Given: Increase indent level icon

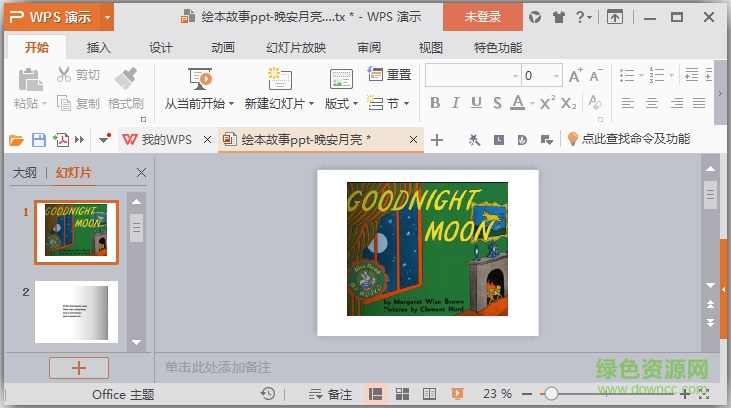Looking at the screenshot, I should click(709, 75).
